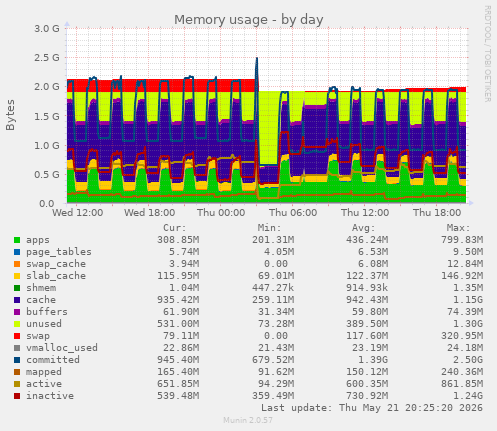
Task: Select the 'shmem' legend label
Action: coord(41,288)
